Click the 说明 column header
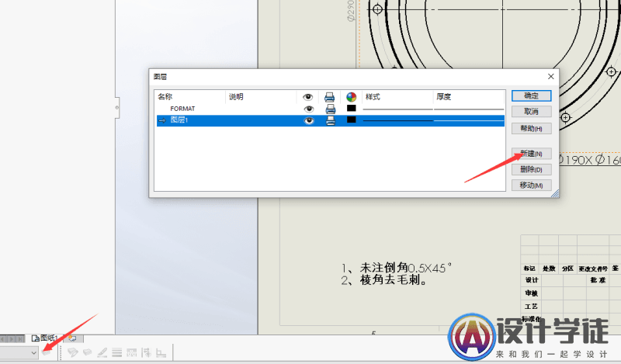Screen dimensions: 621x364 [236, 97]
